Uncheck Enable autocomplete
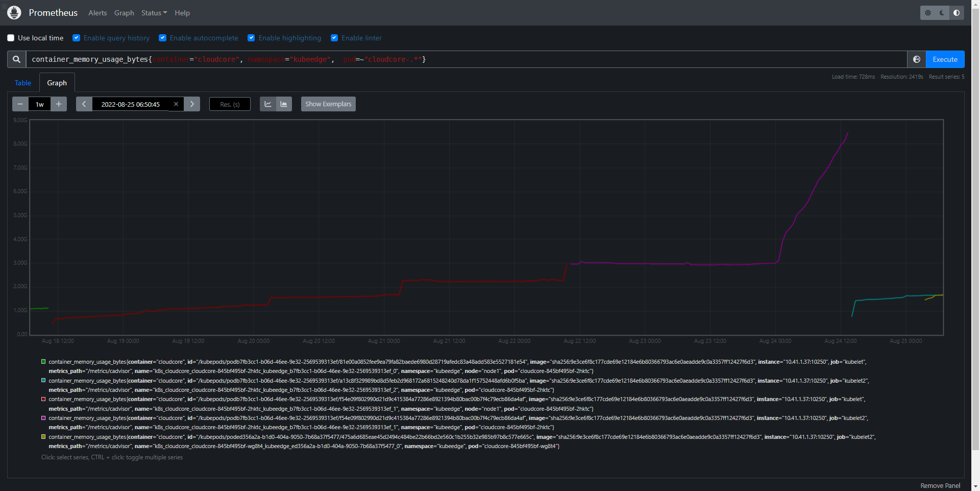The height and width of the screenshot is (491, 980). 162,38
